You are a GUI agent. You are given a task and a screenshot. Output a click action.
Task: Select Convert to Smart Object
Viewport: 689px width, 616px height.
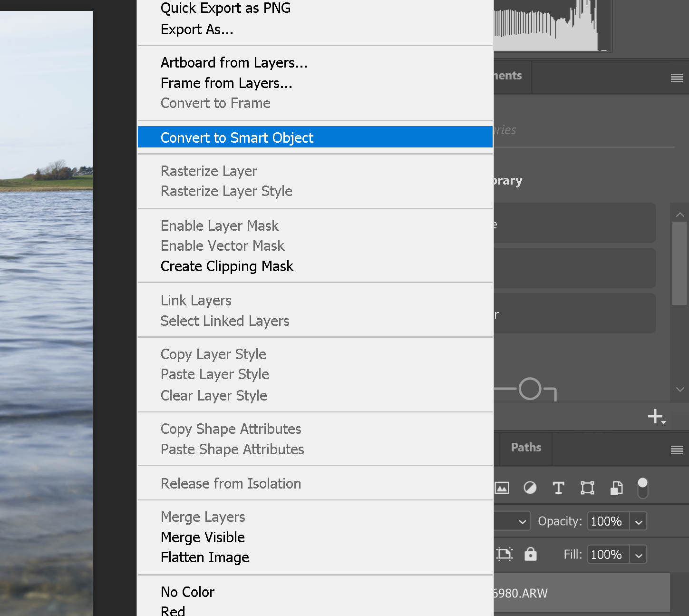[x=237, y=137]
